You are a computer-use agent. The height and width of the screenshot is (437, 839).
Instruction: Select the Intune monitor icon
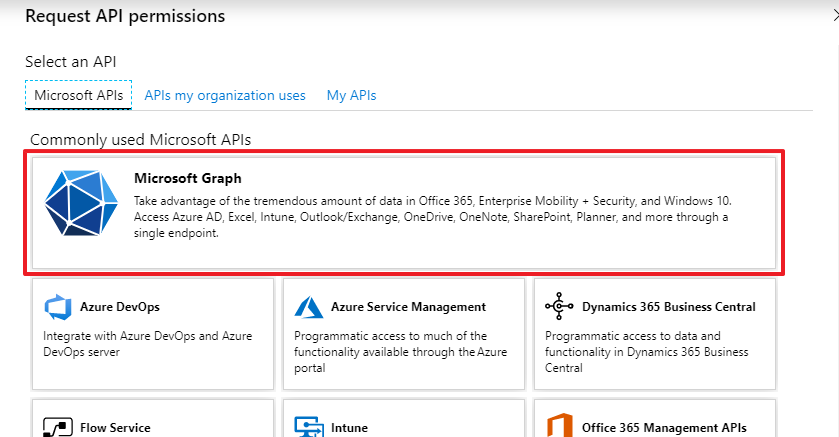(310, 427)
